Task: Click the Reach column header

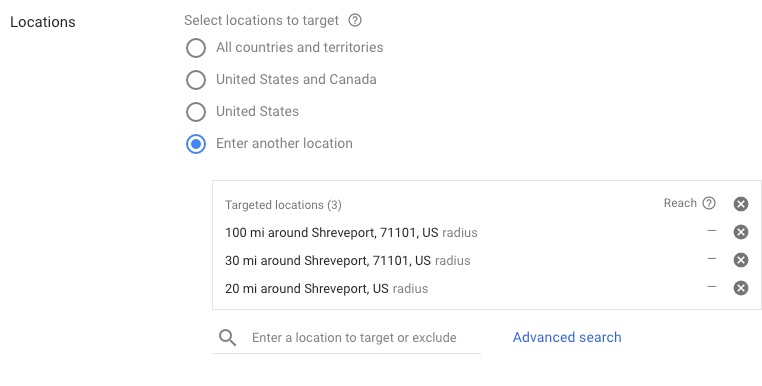Action: pos(680,203)
